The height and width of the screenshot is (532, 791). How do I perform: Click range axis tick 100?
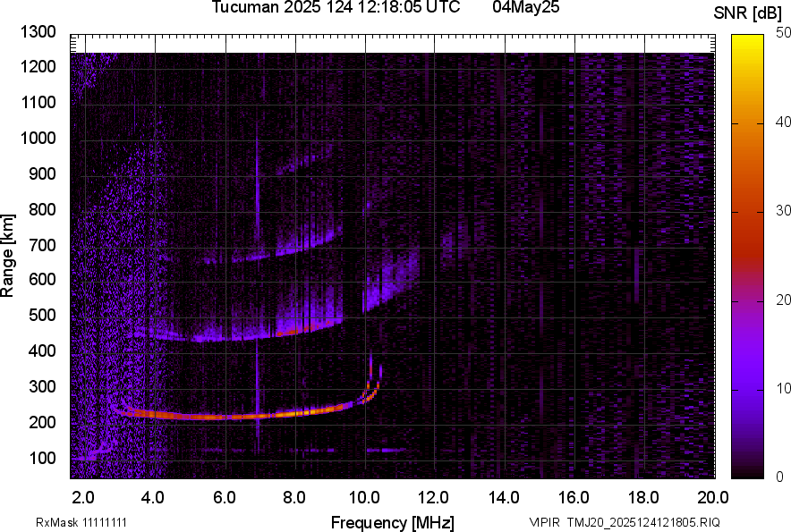[42, 458]
